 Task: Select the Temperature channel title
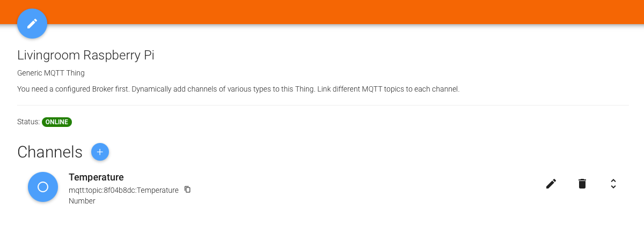tap(96, 177)
